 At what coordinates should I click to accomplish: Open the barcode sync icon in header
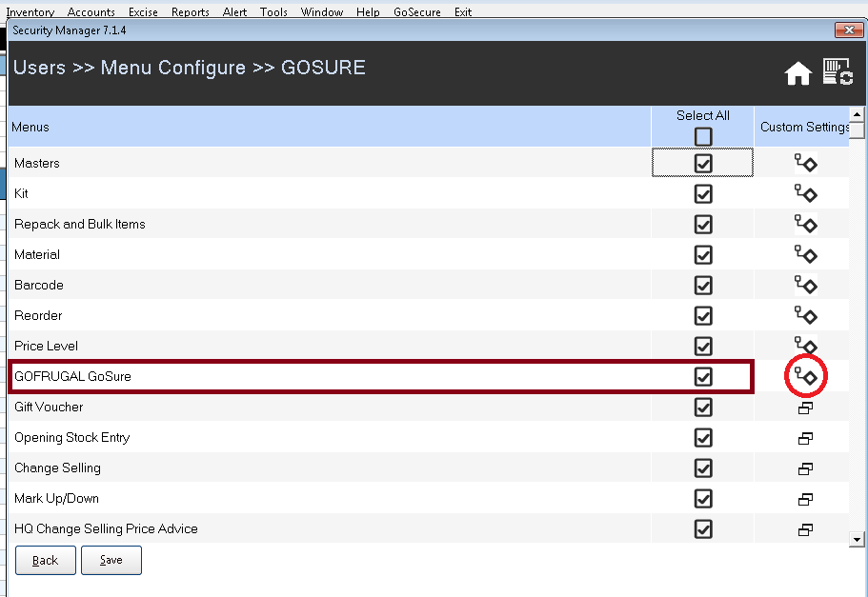coord(838,72)
